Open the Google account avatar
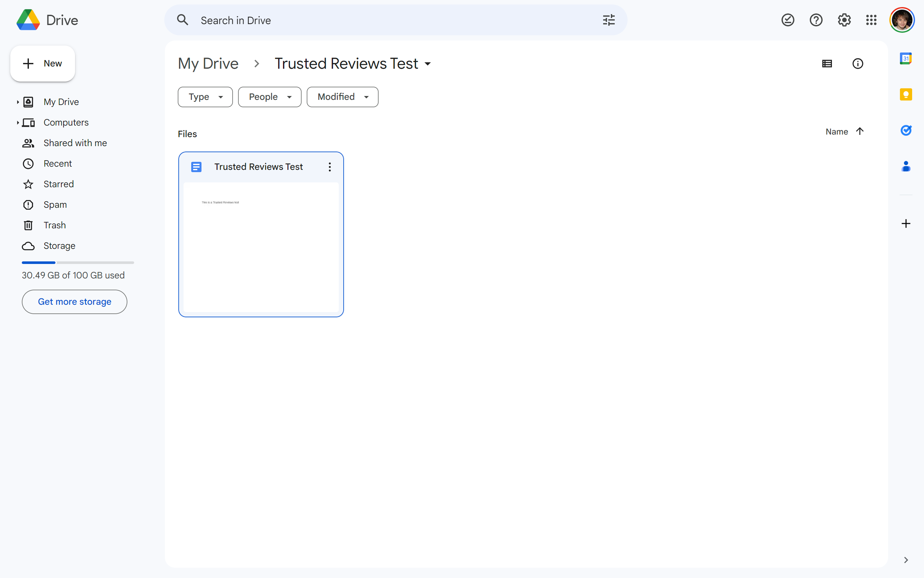Viewport: 924px width, 578px height. point(902,20)
